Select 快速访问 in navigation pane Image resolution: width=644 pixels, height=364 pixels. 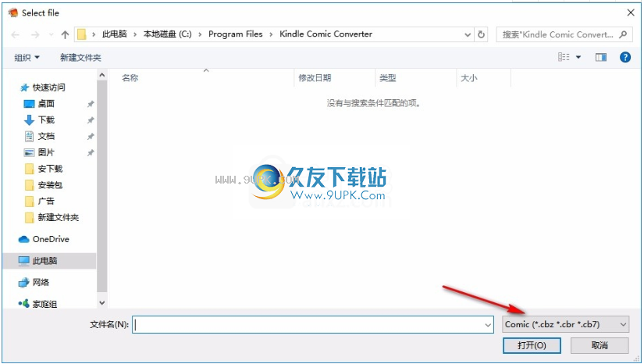point(43,87)
